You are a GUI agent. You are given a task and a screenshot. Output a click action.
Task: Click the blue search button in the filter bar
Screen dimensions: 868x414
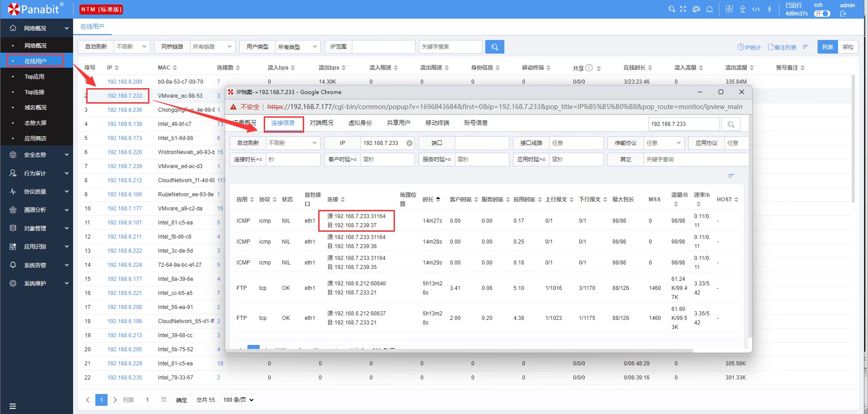[x=495, y=47]
